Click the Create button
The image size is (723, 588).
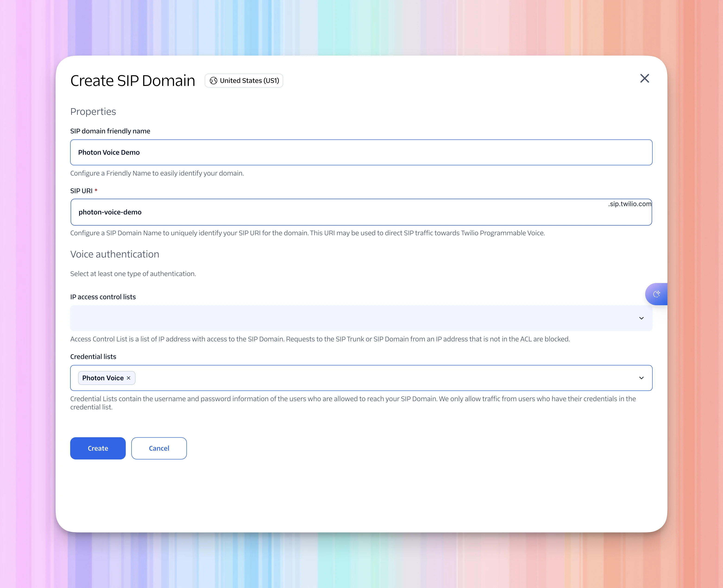[x=98, y=448]
